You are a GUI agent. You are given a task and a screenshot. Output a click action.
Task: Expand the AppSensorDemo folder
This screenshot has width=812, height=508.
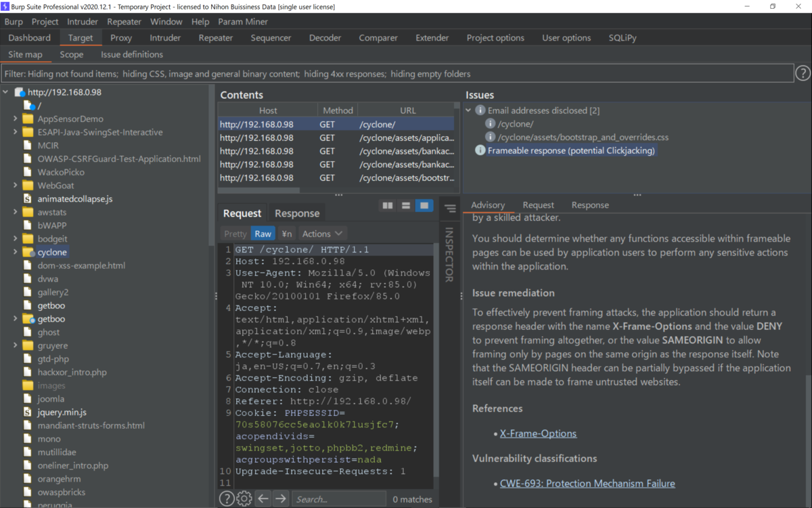[16, 119]
